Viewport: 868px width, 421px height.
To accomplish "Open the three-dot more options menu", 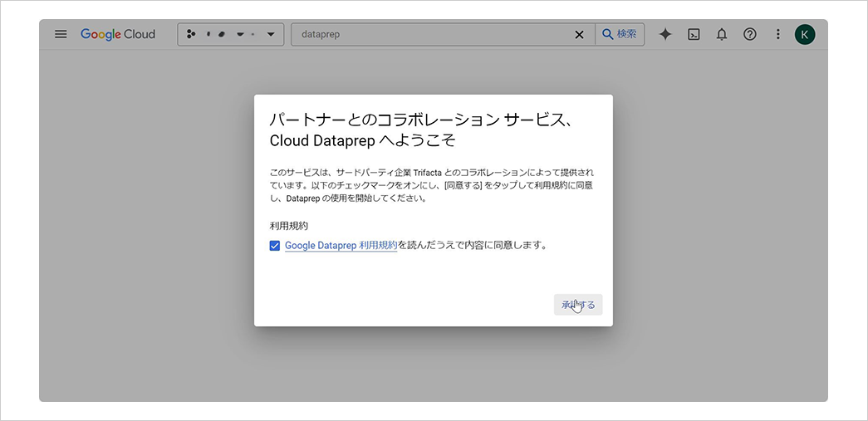I will [777, 34].
